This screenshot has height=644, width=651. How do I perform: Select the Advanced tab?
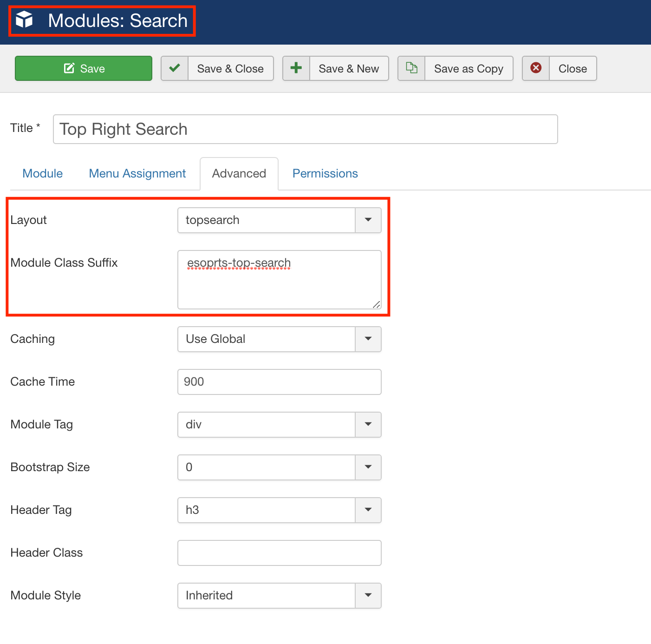point(239,174)
